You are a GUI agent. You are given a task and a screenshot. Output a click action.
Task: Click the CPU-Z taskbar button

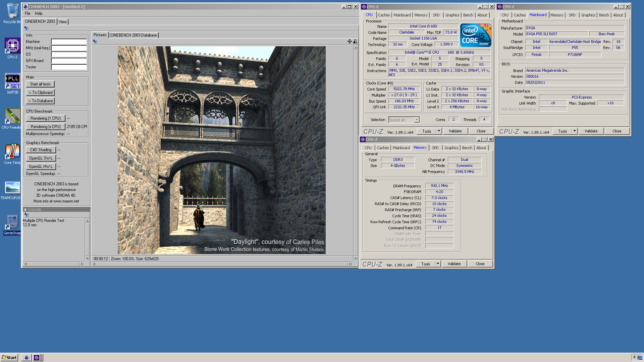point(37,358)
